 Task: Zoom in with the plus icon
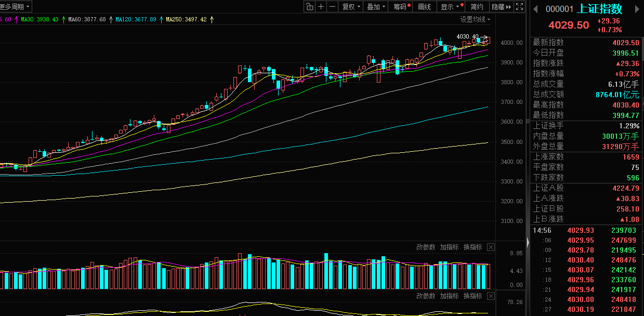click(321, 7)
